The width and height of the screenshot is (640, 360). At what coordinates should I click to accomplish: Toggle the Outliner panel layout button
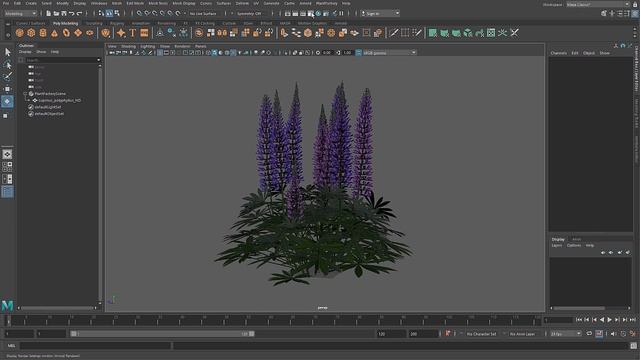point(7,191)
